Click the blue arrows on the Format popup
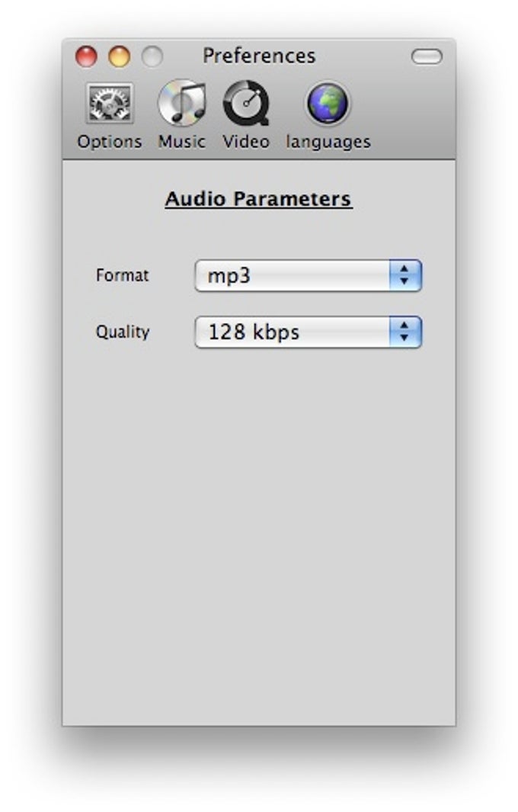 point(405,275)
